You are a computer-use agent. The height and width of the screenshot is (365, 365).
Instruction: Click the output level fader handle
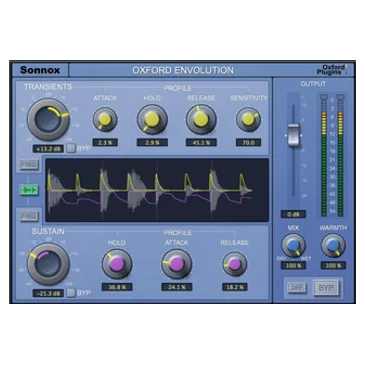pos(293,135)
